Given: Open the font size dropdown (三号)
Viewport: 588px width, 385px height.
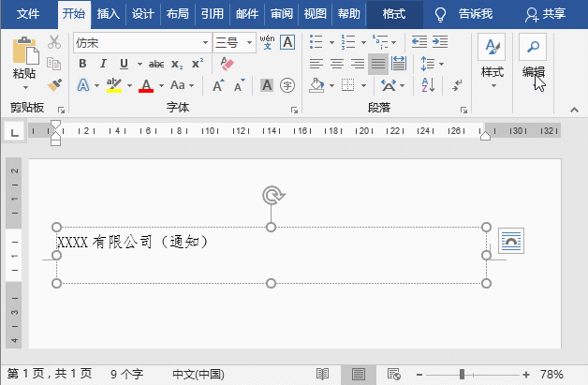Looking at the screenshot, I should tap(249, 42).
